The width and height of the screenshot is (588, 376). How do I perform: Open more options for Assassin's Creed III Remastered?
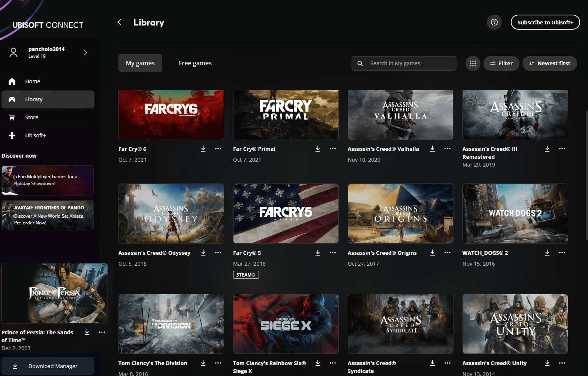coord(562,149)
